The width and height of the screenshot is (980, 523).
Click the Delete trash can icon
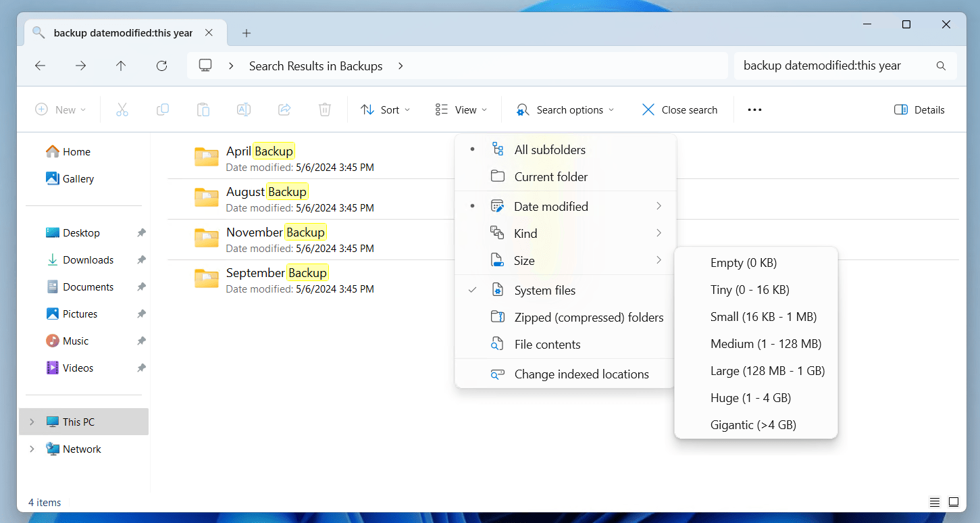point(325,109)
